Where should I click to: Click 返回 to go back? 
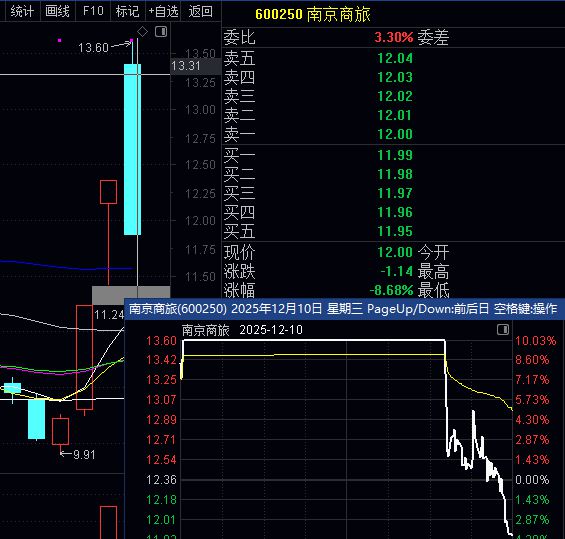(x=201, y=11)
